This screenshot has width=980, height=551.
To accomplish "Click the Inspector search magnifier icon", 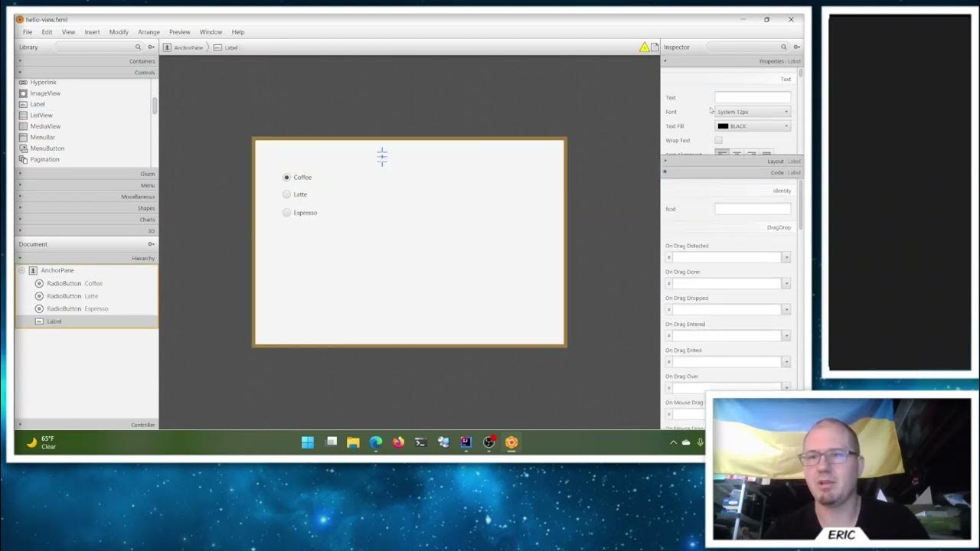I will pyautogui.click(x=783, y=47).
